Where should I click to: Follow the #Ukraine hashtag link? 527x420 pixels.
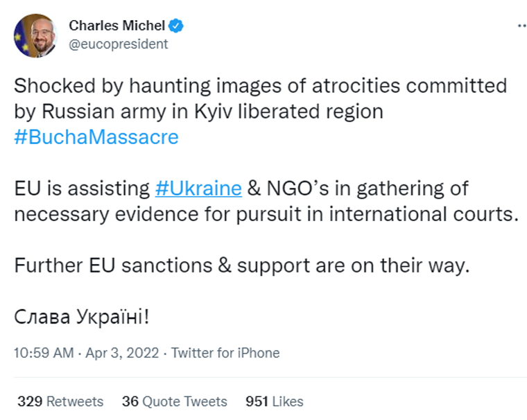198,188
